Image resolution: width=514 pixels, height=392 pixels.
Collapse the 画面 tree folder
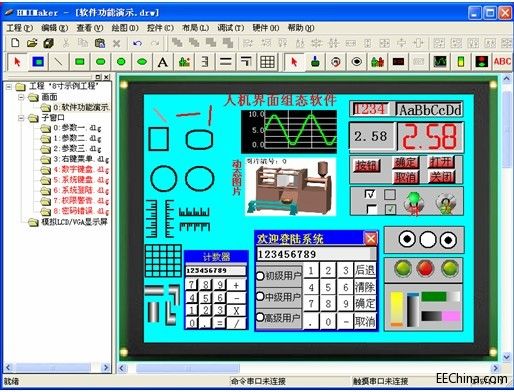pyautogui.click(x=21, y=97)
